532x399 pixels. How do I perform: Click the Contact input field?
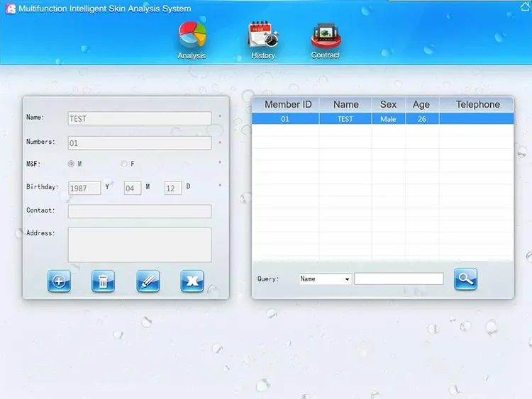[x=140, y=211]
